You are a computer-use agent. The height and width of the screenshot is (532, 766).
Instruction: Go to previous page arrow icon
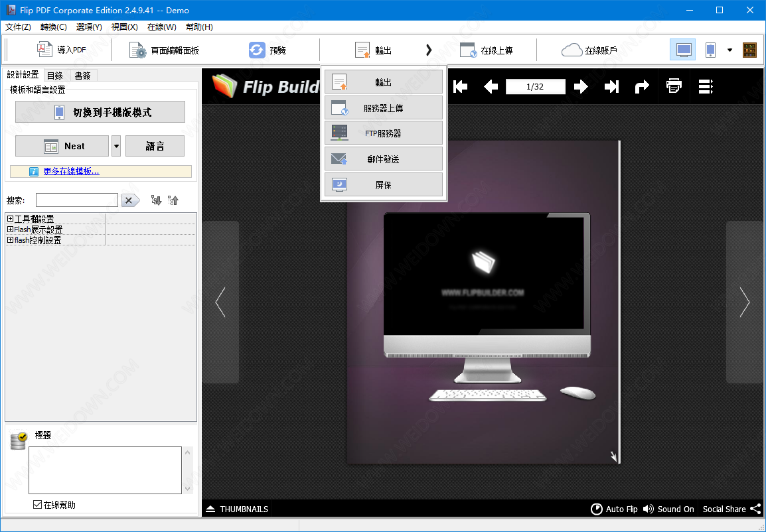point(491,87)
